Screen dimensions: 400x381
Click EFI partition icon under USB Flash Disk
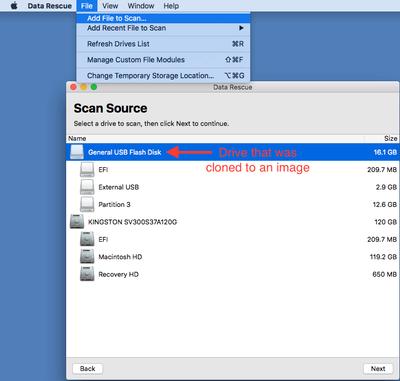coord(87,169)
